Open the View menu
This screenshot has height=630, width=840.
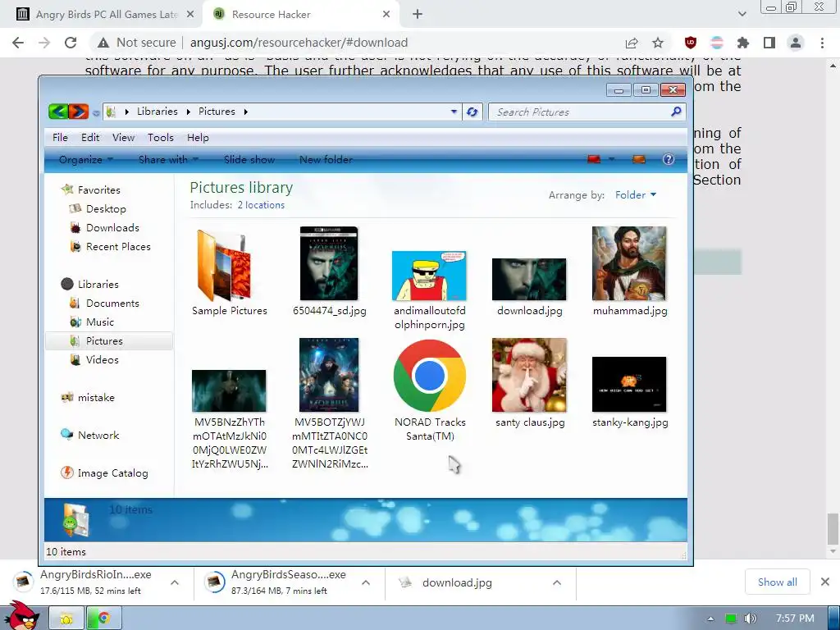pyautogui.click(x=123, y=138)
